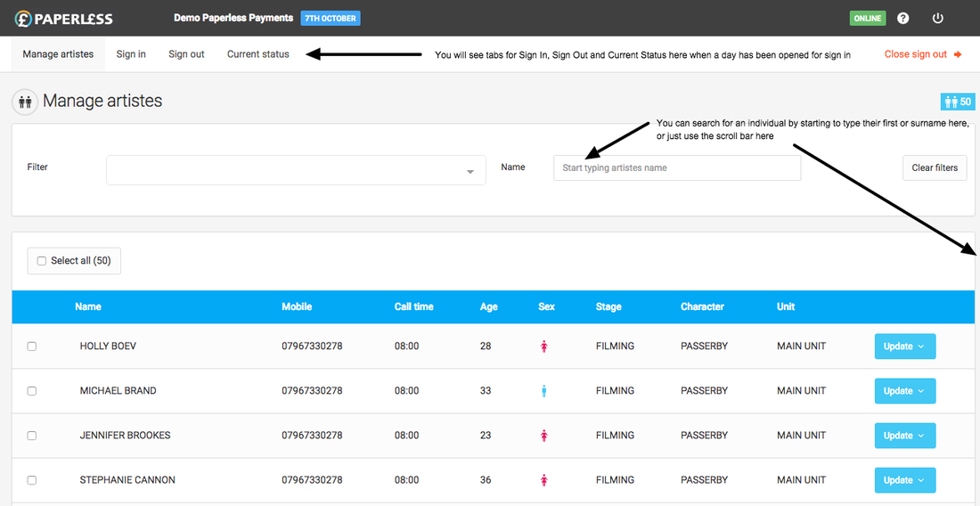Switch to the Sign in tab
The image size is (980, 506).
(x=131, y=54)
